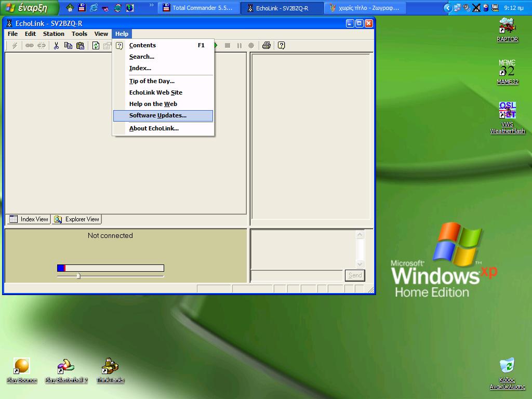The image size is (532, 399).
Task: Click the Connect lightning bolt toolbar icon
Action: point(15,46)
